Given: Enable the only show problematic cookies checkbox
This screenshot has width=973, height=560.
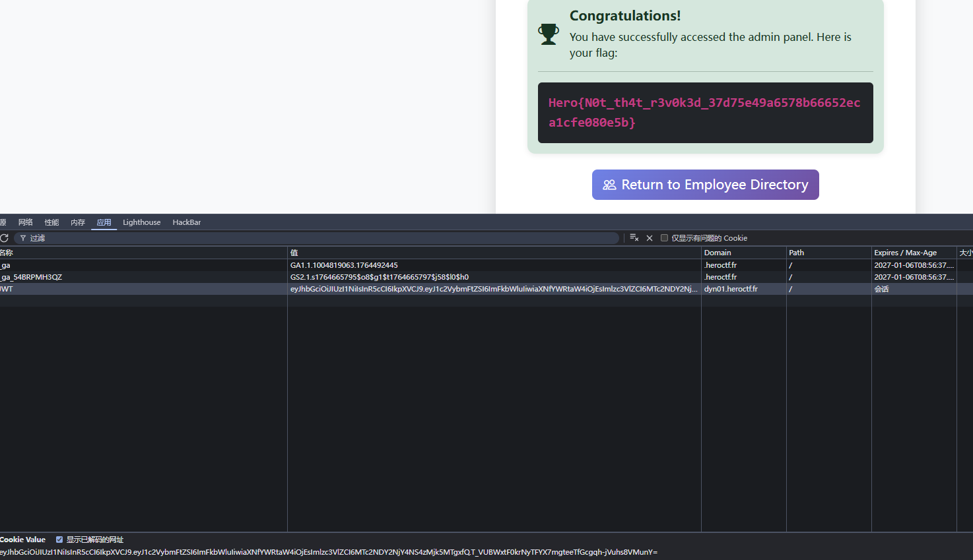Looking at the screenshot, I should 664,238.
